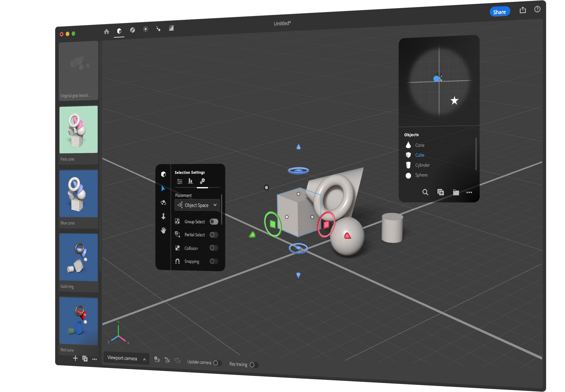The image size is (565, 392).
Task: Enable the Snapping toggle
Action: point(214,261)
